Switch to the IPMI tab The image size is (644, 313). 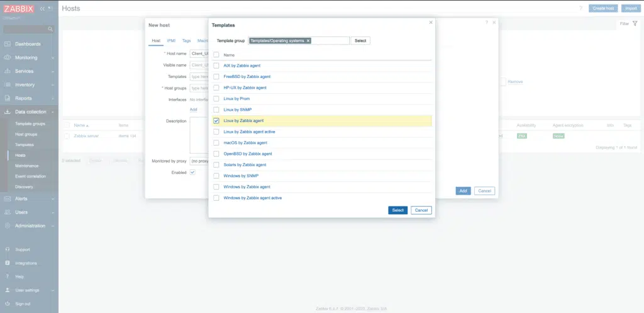pos(171,41)
